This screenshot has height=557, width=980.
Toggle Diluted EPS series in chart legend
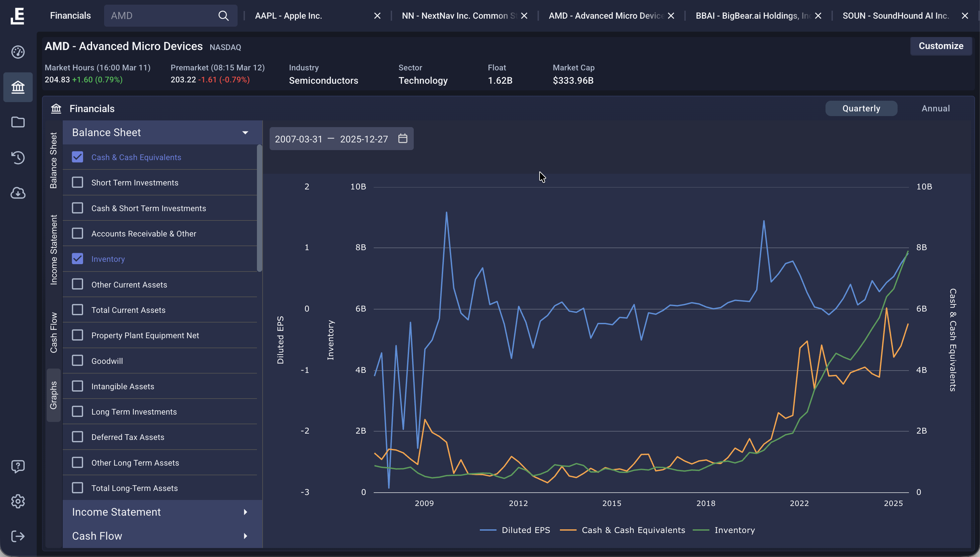pos(516,530)
